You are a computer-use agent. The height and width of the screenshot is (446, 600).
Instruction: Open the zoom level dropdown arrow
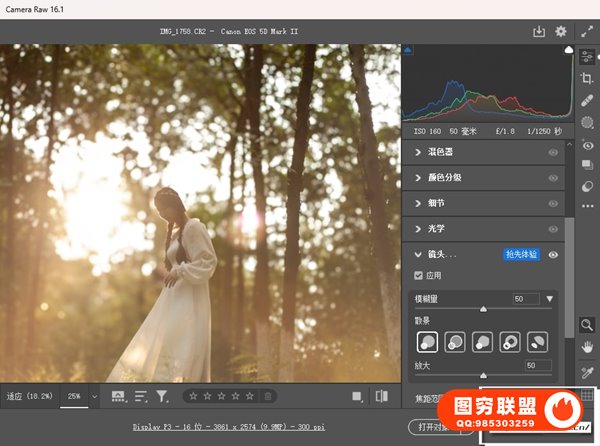point(95,396)
